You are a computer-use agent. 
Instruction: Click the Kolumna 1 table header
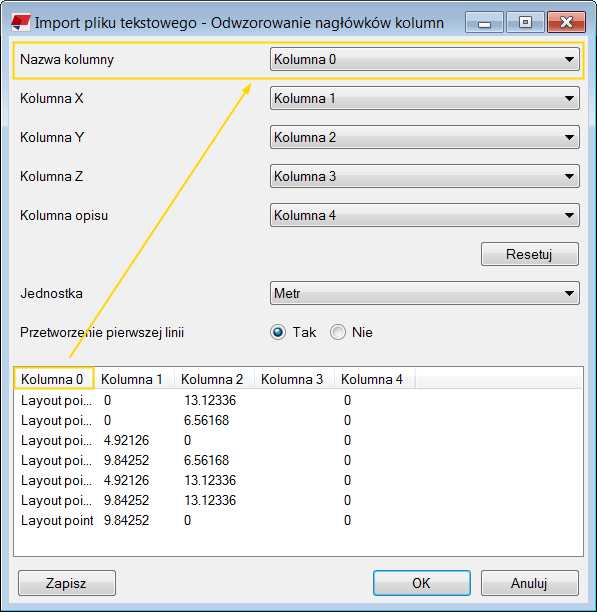coord(134,379)
